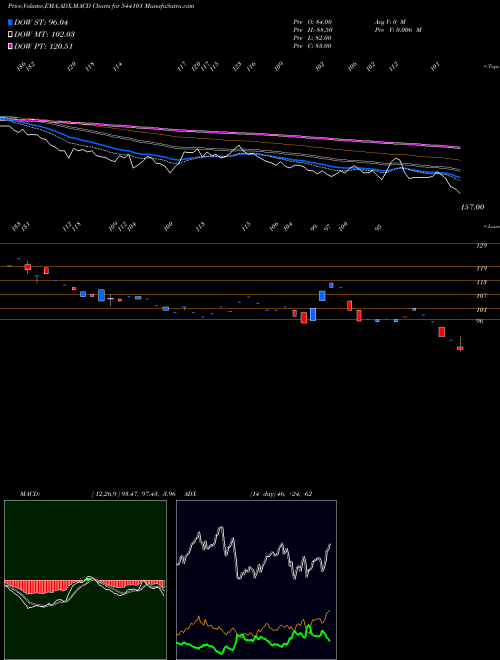Click the 113 price axis label

(x=482, y=282)
